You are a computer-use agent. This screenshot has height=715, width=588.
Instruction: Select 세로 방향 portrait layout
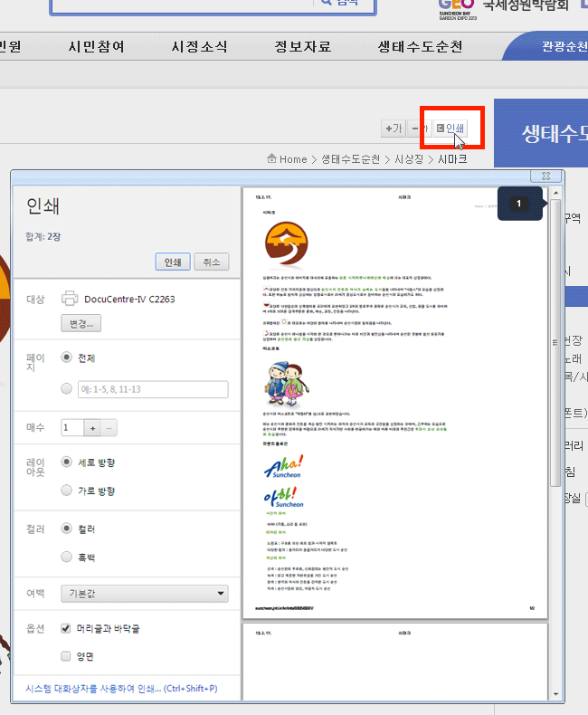coord(67,462)
